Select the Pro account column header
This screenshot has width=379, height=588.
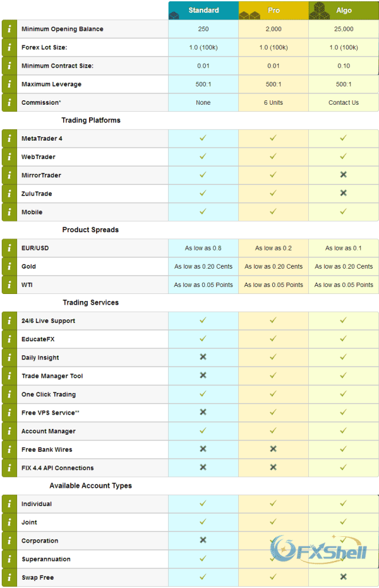point(274,11)
